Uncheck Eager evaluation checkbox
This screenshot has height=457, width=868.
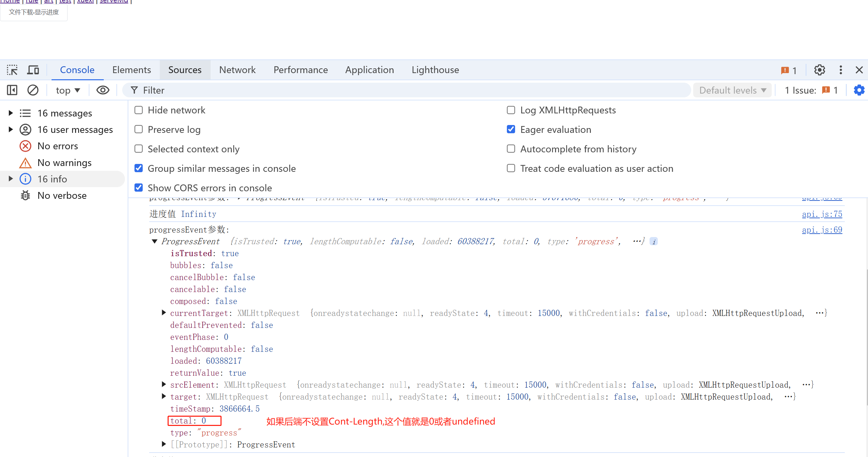click(x=511, y=129)
